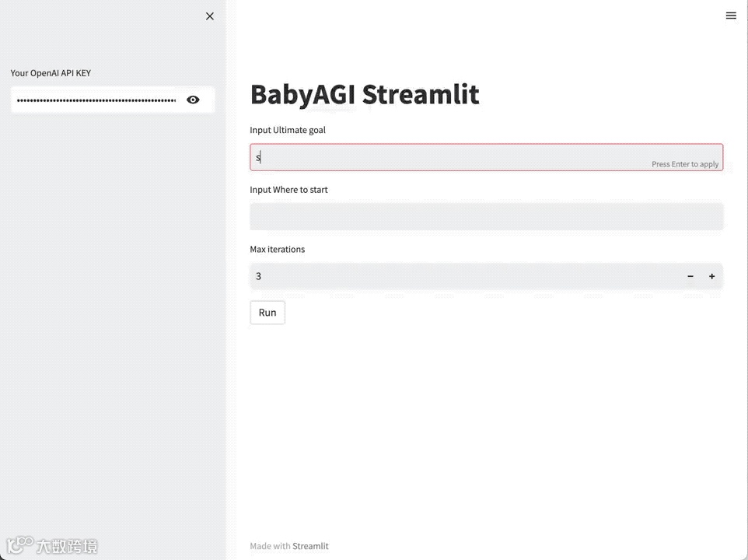Click the 大数跨境 watermark text
748x560 pixels.
(x=67, y=547)
